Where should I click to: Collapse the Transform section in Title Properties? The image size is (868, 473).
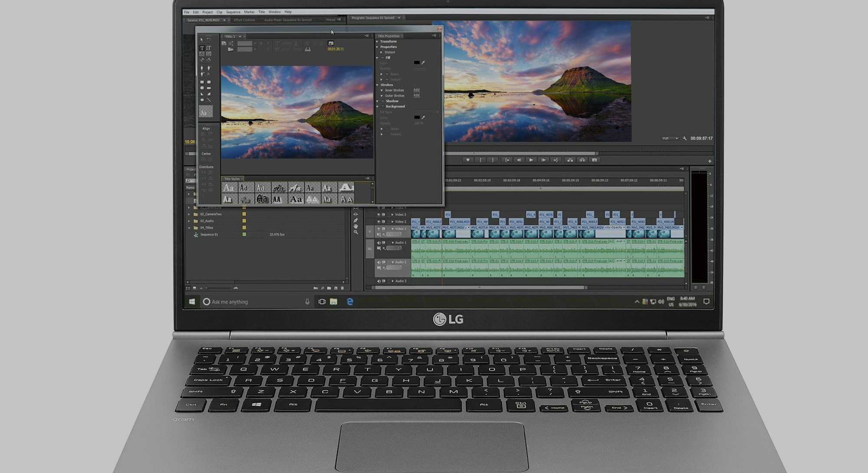pyautogui.click(x=377, y=41)
